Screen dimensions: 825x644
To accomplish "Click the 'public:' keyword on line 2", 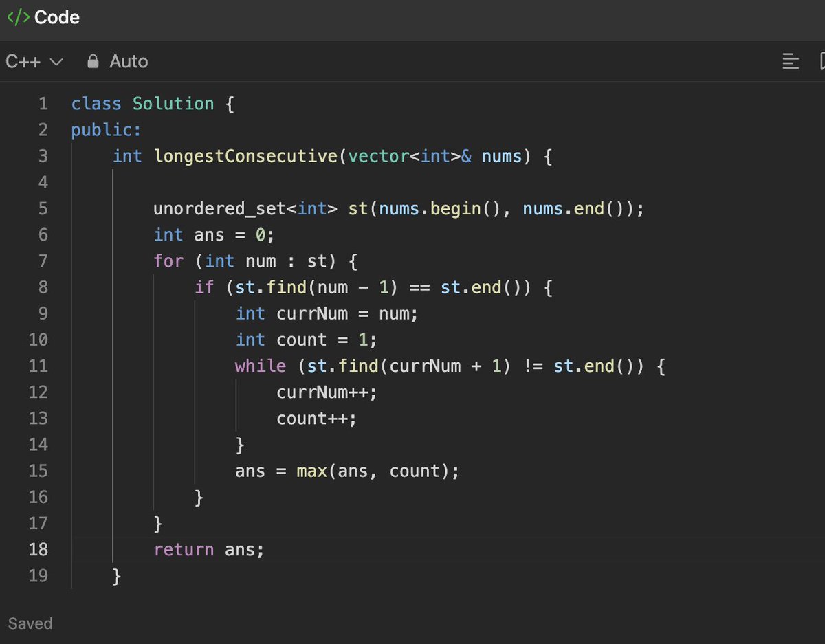I will (106, 130).
